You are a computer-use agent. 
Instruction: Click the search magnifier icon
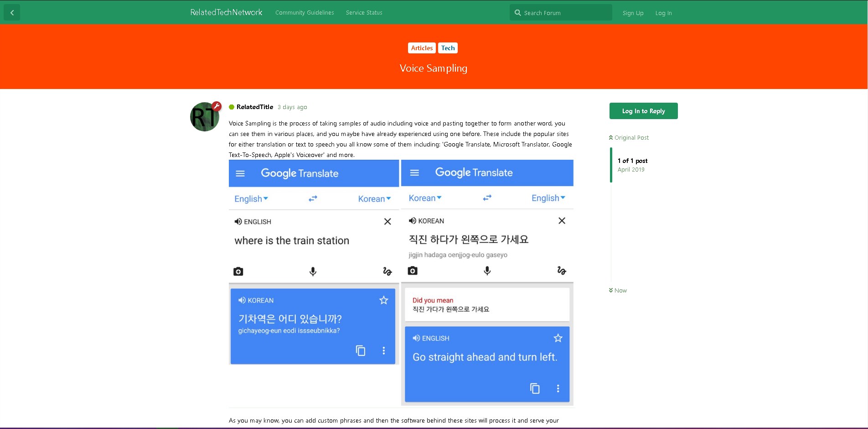point(517,13)
